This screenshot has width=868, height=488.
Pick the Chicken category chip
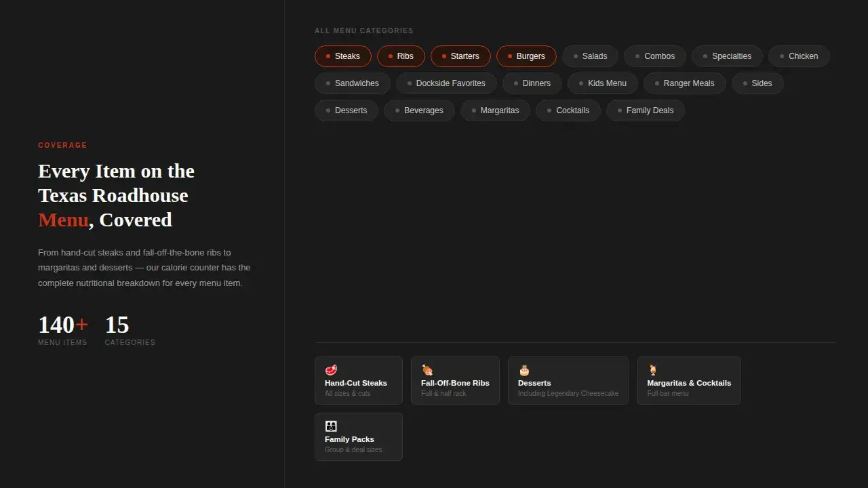point(799,56)
